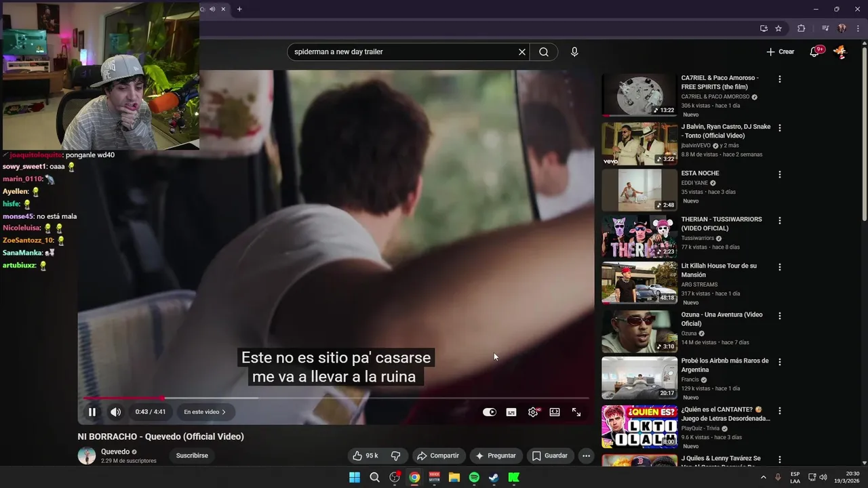Click the Compartir share button
Screen dimensions: 868x488
coord(438,455)
